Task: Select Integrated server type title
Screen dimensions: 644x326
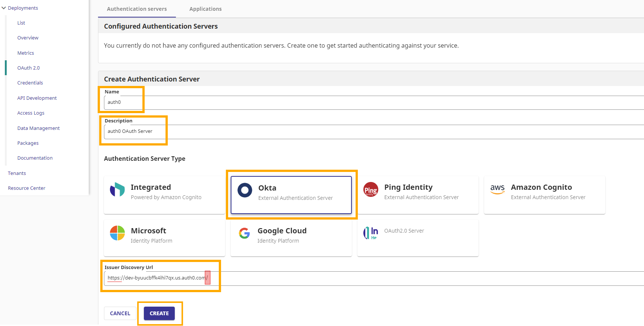Action: (151, 187)
